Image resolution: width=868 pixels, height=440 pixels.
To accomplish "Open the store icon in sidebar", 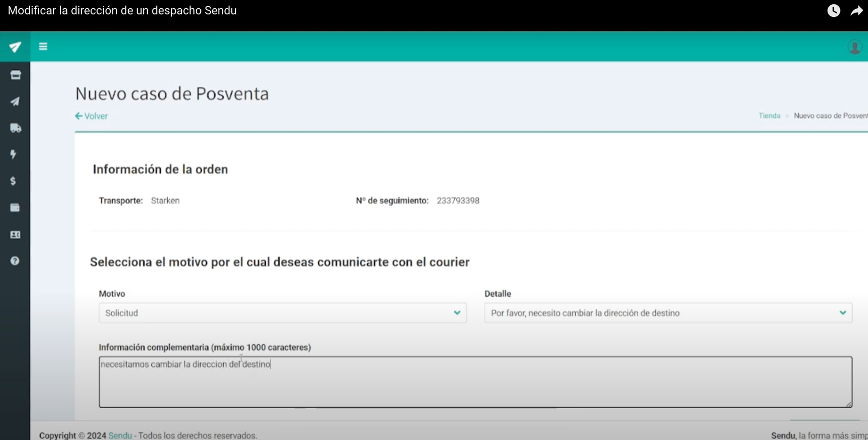I will (15, 75).
